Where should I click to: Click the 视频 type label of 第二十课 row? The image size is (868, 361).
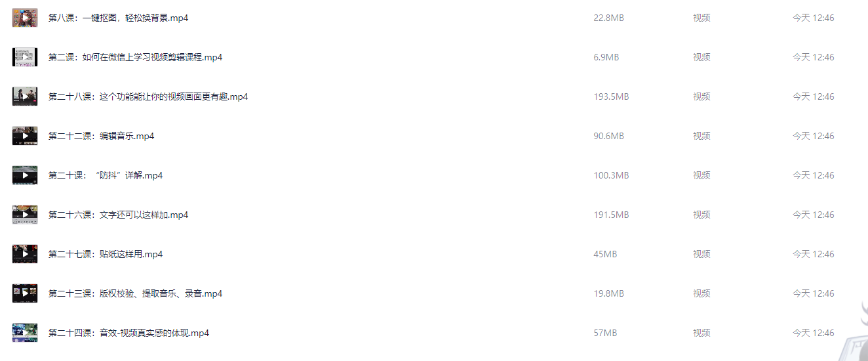(701, 175)
